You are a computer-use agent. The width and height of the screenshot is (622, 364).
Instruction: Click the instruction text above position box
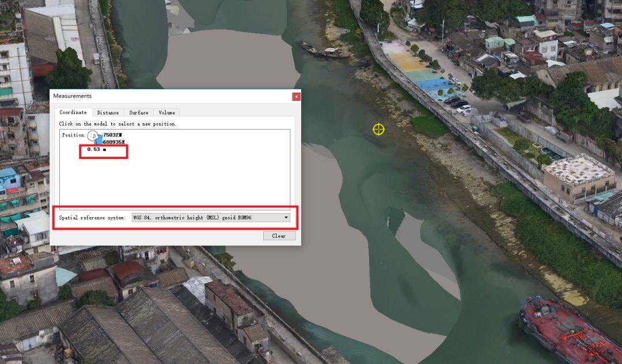point(117,124)
